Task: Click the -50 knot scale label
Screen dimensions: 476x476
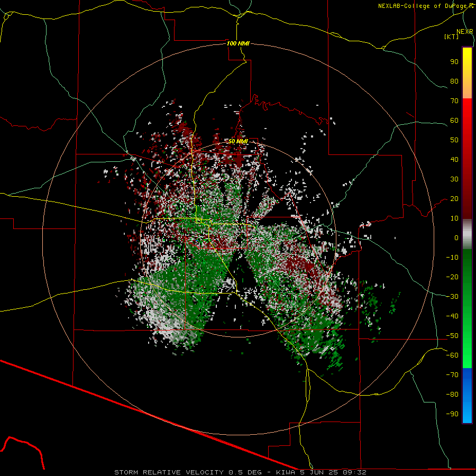Action: 452,336
